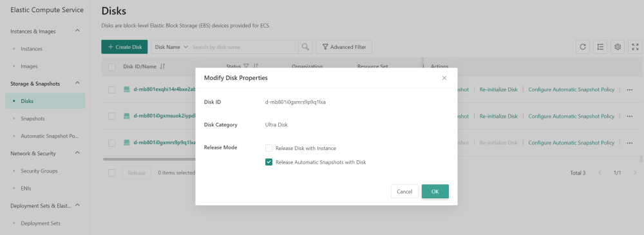644x235 pixels.
Task: Collapse Instances & Images section
Action: (78, 31)
